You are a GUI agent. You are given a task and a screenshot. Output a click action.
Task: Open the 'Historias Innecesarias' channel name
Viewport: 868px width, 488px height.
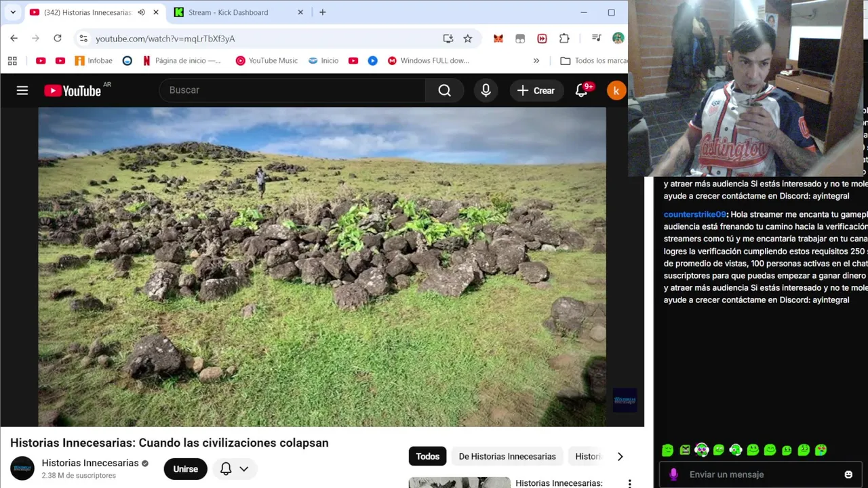coord(90,463)
